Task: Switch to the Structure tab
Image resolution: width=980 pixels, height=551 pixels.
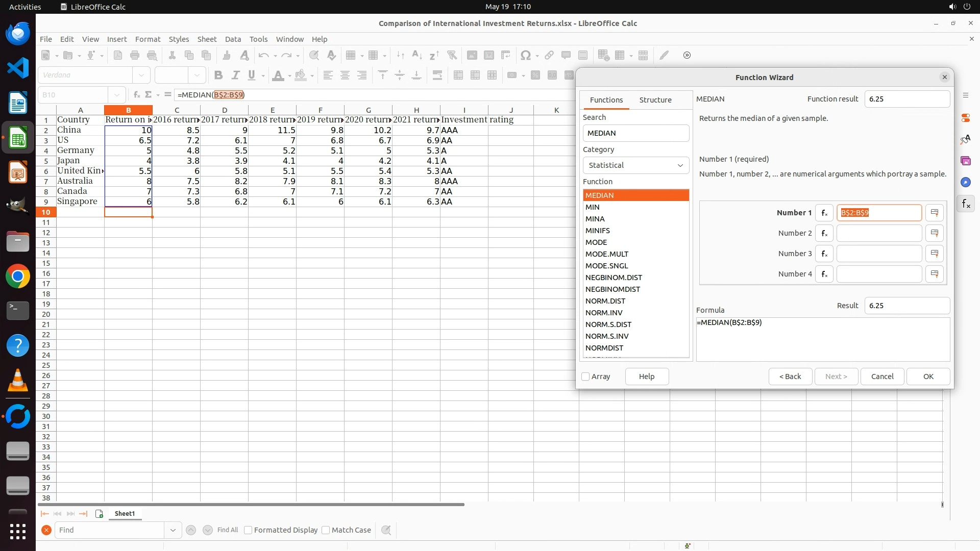Action: [x=655, y=100]
